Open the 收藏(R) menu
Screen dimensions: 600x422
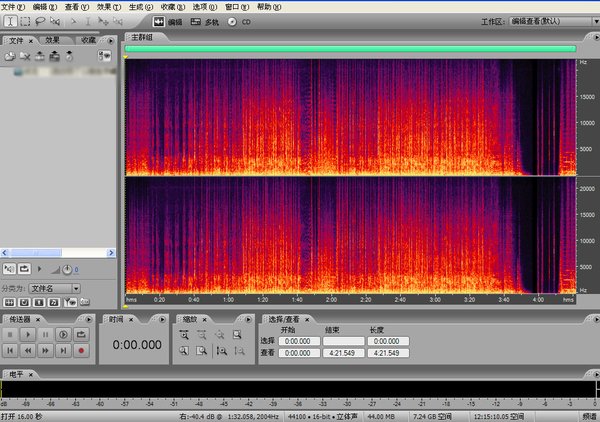173,7
